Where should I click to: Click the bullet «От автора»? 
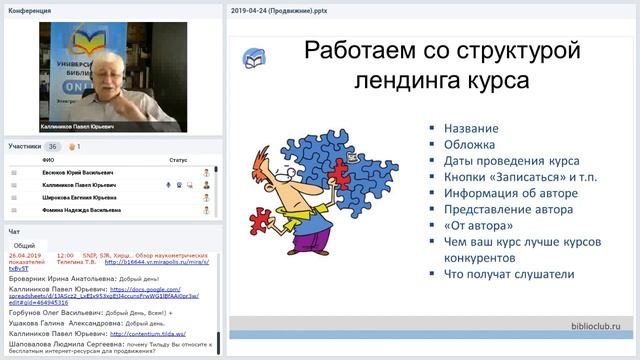[x=478, y=226]
